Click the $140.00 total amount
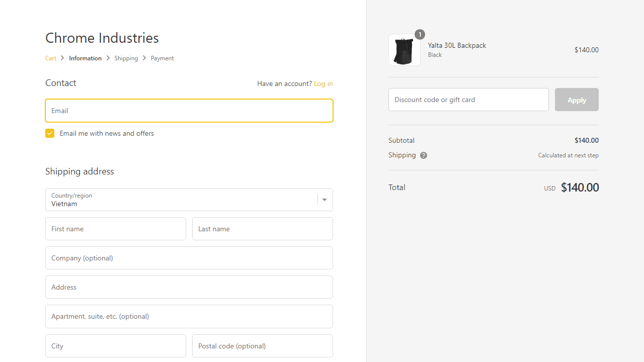 point(580,188)
